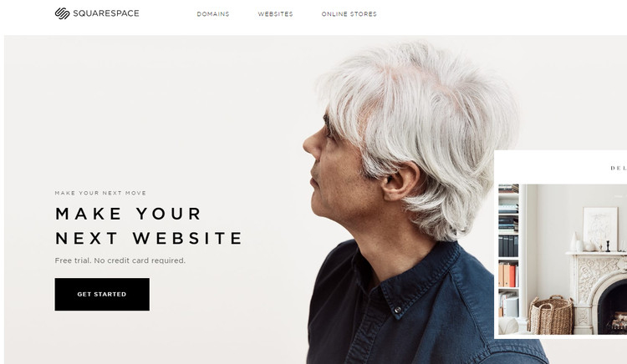Click the collar button on the navy shirt
The image size is (627, 364).
pyautogui.click(x=397, y=310)
